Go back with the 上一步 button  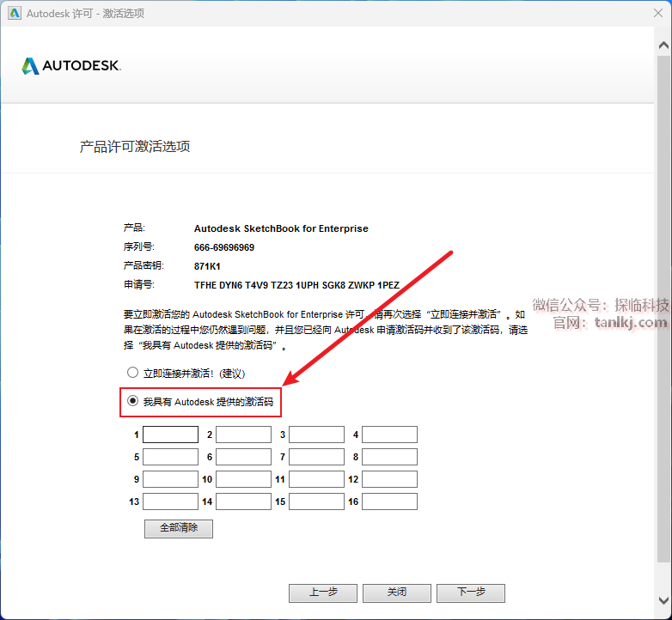click(x=323, y=593)
